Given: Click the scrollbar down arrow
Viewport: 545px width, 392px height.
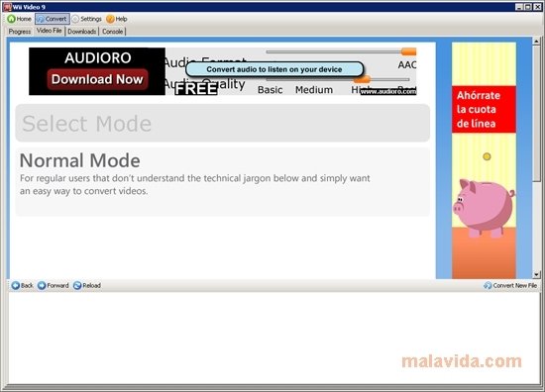Looking at the screenshot, I should tap(536, 274).
